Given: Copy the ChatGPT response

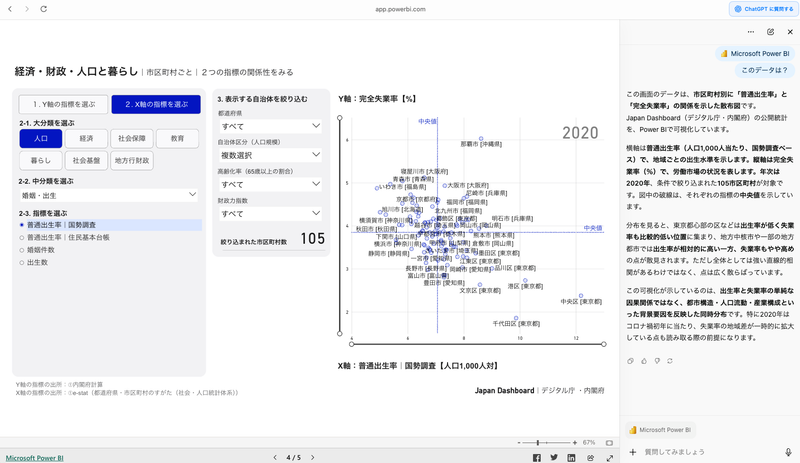Looking at the screenshot, I should click(x=630, y=360).
